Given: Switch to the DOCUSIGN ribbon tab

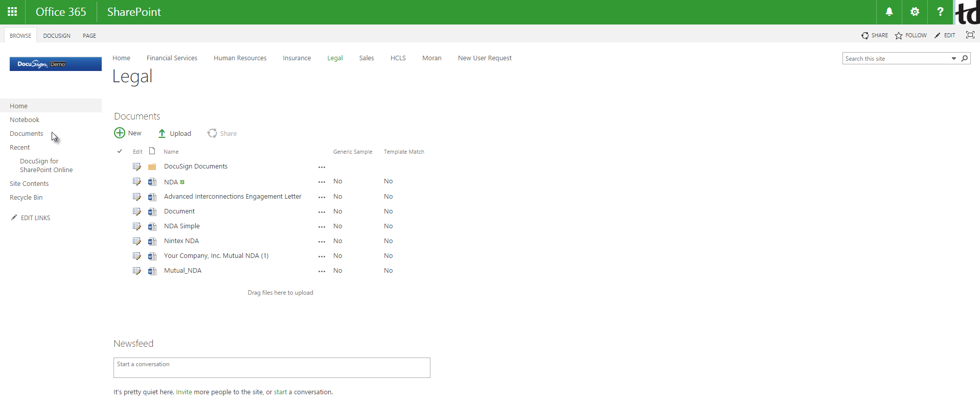Looking at the screenshot, I should click(57, 36).
